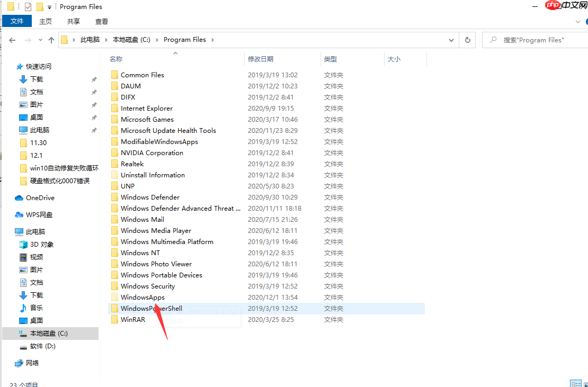Click the Forward navigation arrow
Viewport: 588px width, 387px height.
point(28,40)
